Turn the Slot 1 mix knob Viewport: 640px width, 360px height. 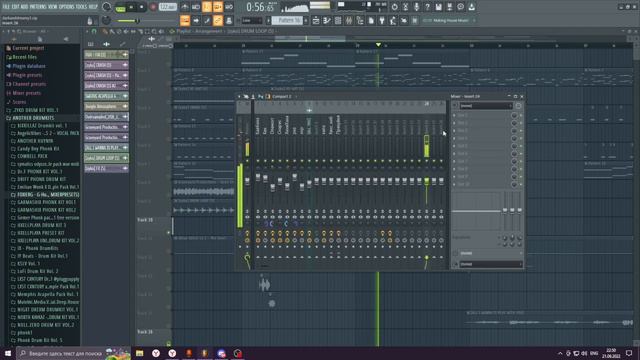click(514, 116)
